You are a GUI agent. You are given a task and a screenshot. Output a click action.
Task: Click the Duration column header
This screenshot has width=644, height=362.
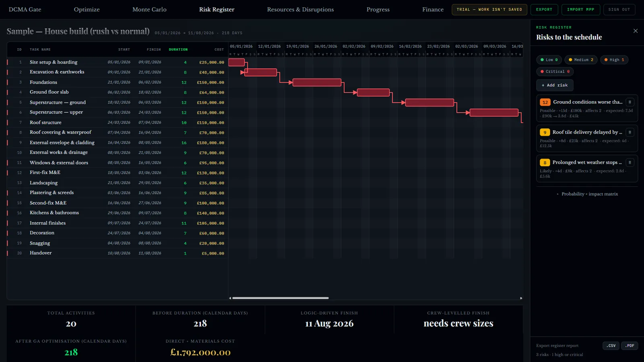[x=178, y=49]
